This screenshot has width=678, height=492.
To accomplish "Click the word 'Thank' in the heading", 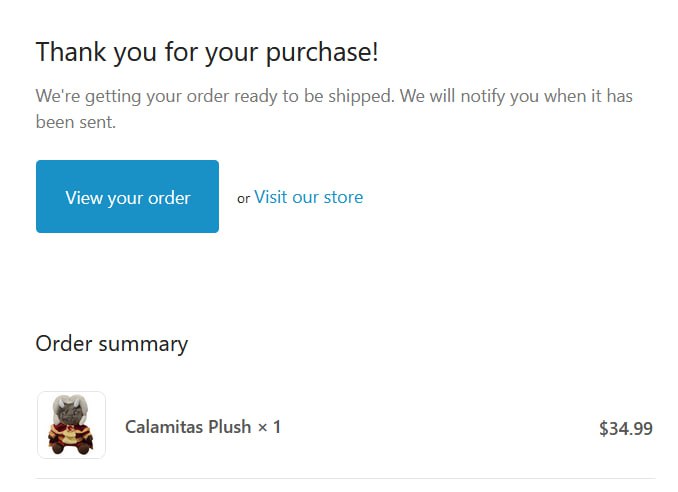I will tap(71, 52).
